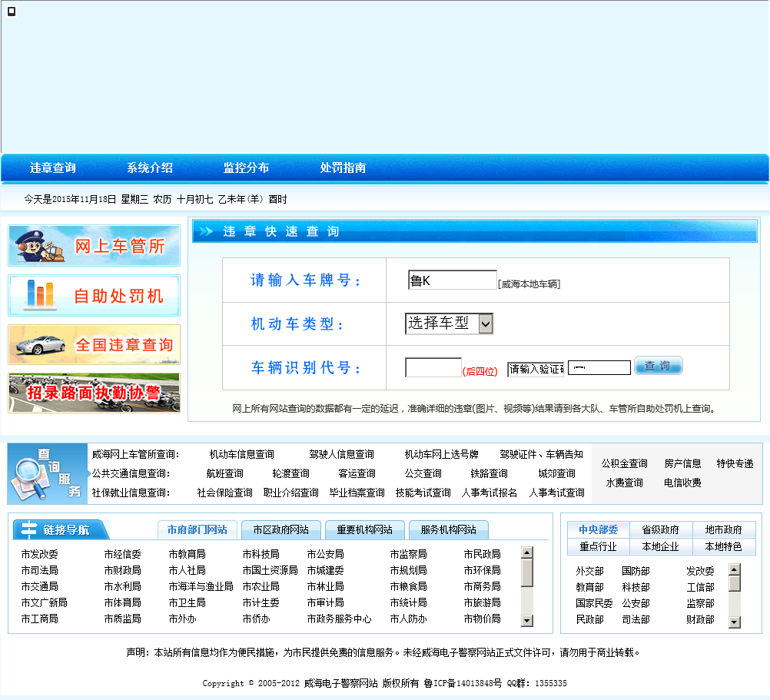Open 国家民委 ministry link
The image size is (770, 700).
click(594, 603)
